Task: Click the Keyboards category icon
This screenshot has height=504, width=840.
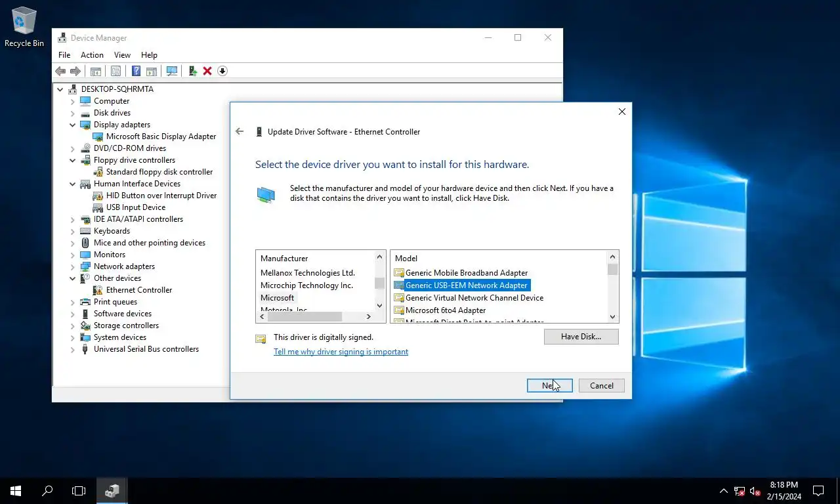Action: pos(85,231)
